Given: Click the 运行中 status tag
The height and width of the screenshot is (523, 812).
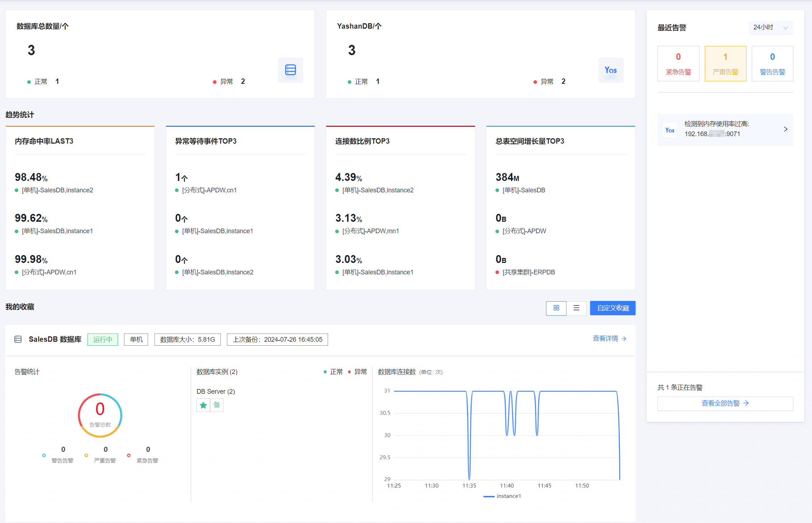Looking at the screenshot, I should (x=103, y=340).
